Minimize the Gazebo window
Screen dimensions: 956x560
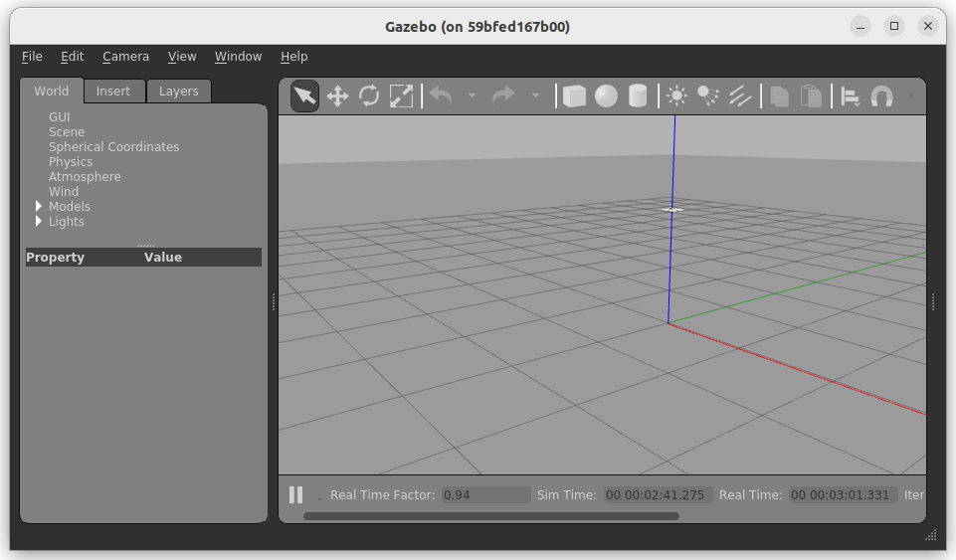pyautogui.click(x=860, y=26)
